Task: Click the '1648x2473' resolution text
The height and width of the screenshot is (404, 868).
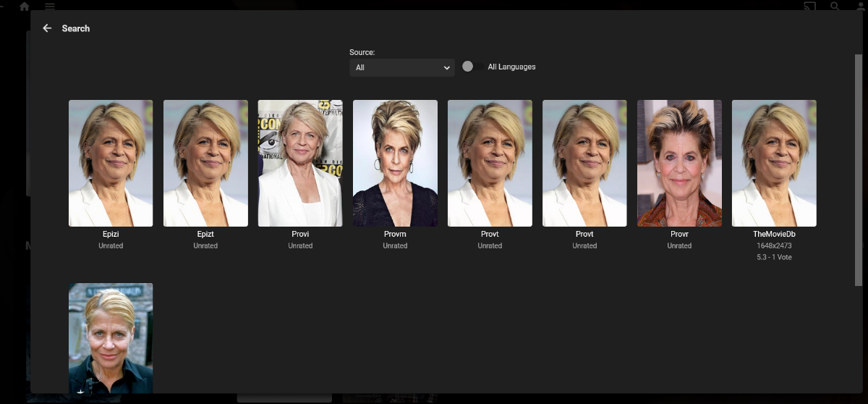Action: (774, 245)
